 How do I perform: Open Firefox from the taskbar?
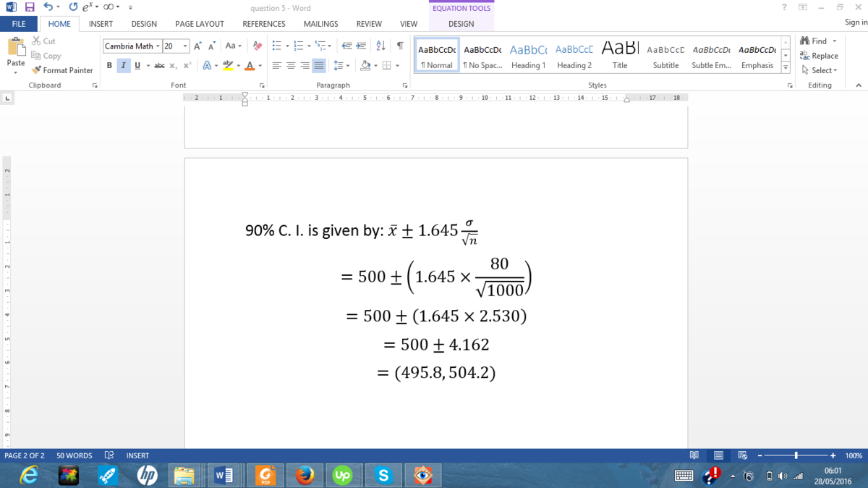[x=305, y=476]
